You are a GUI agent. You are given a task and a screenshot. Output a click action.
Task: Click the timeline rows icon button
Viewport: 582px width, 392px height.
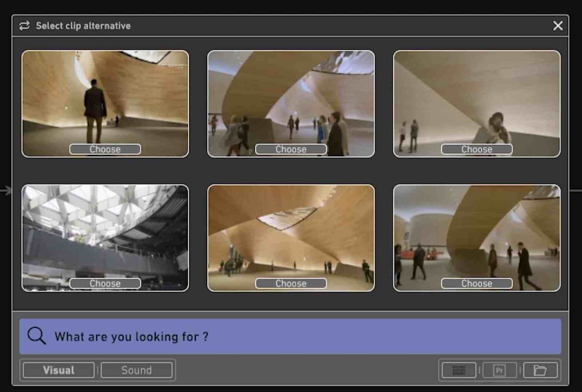point(458,370)
